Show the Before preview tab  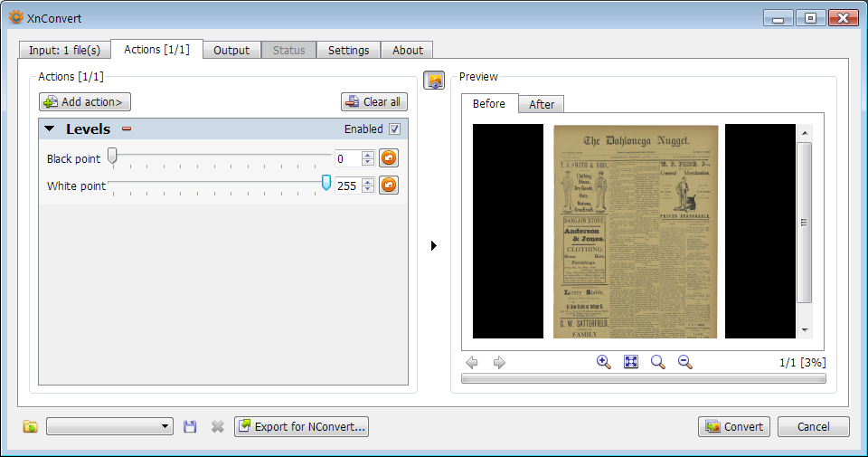click(x=489, y=103)
